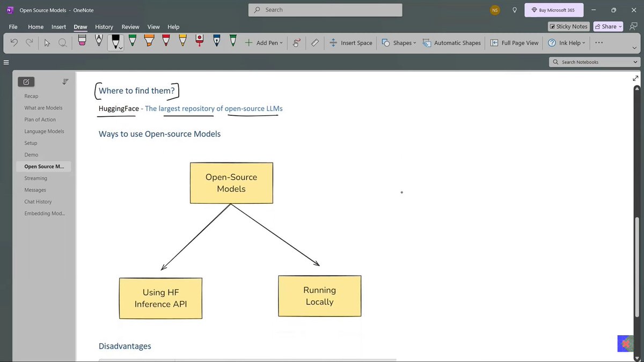Screen dimensions: 644x362
Task: Click the Search Notebooks field
Action: pyautogui.click(x=594, y=62)
